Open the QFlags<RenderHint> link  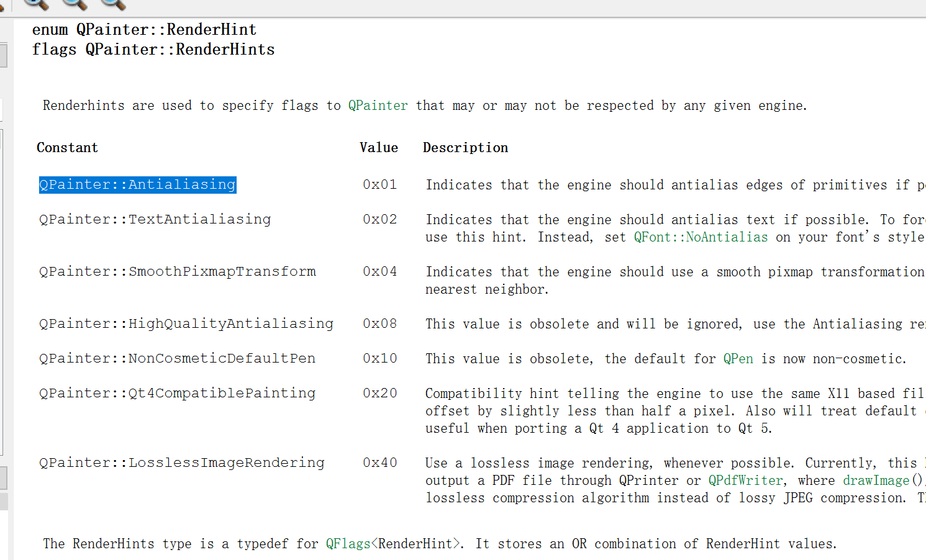393,544
